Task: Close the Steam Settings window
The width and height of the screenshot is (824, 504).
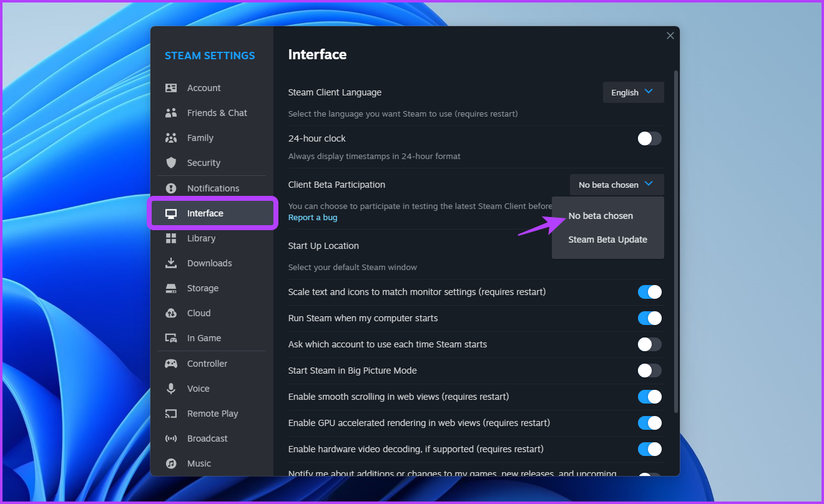Action: click(670, 36)
